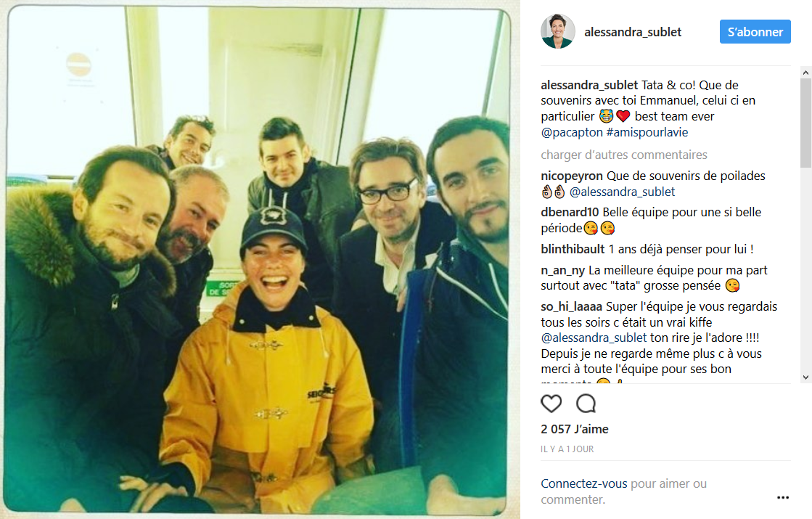812x519 pixels.
Task: Open the #amispourlavie hashtag
Action: pos(647,132)
